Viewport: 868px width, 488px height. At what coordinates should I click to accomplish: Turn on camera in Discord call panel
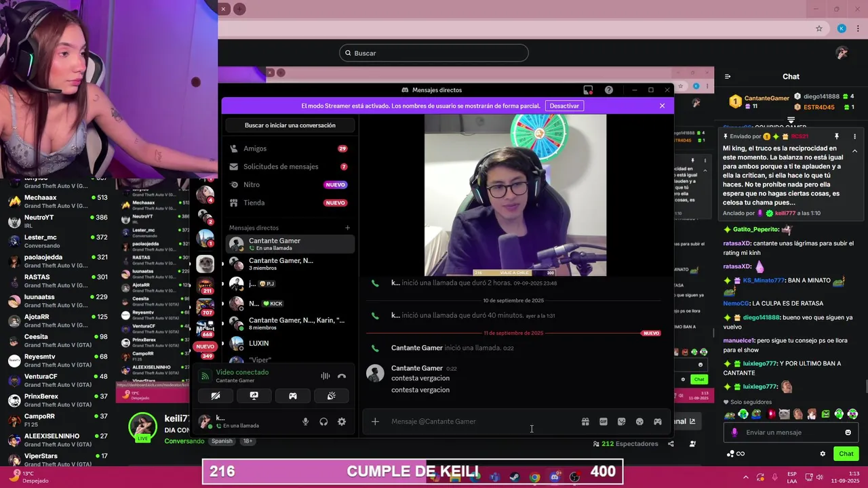click(x=215, y=396)
